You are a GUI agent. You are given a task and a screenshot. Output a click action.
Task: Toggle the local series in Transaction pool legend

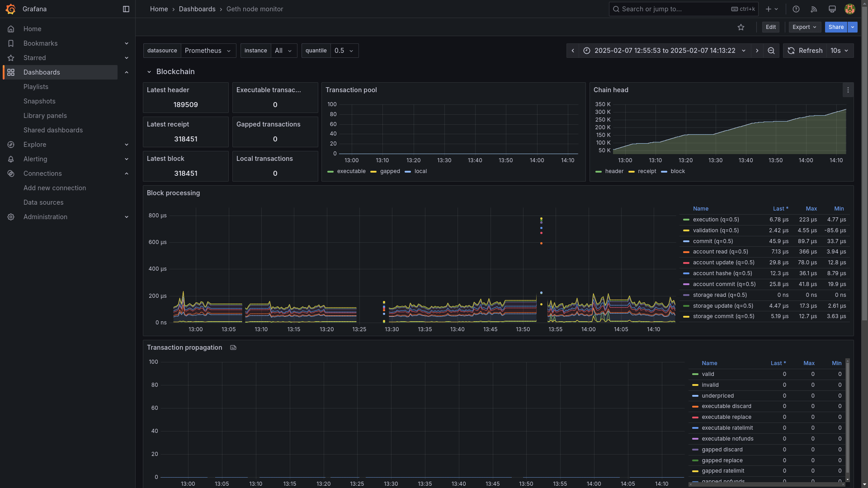click(x=421, y=171)
